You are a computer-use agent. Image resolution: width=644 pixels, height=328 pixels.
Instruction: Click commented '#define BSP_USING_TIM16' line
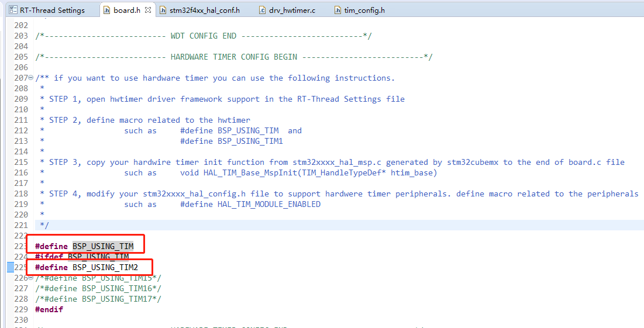pyautogui.click(x=98, y=289)
